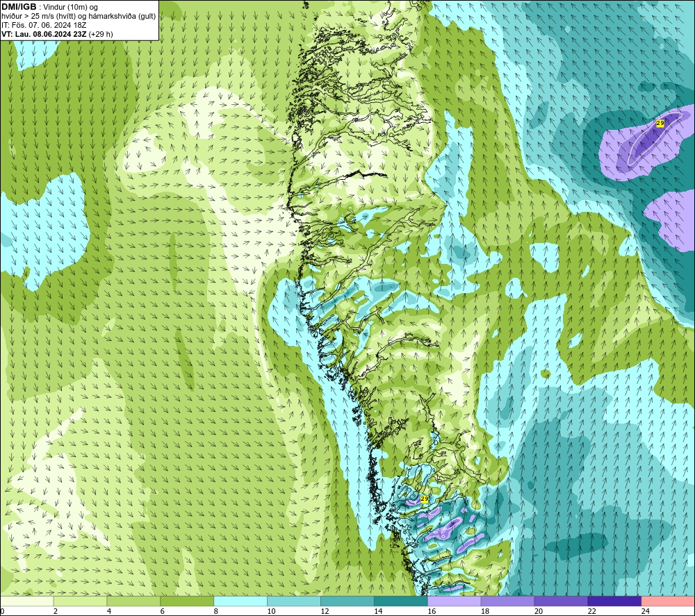The width and height of the screenshot is (695, 616).
Task: Pick the green 4–6 m/s legend swatch
Action: [133, 601]
